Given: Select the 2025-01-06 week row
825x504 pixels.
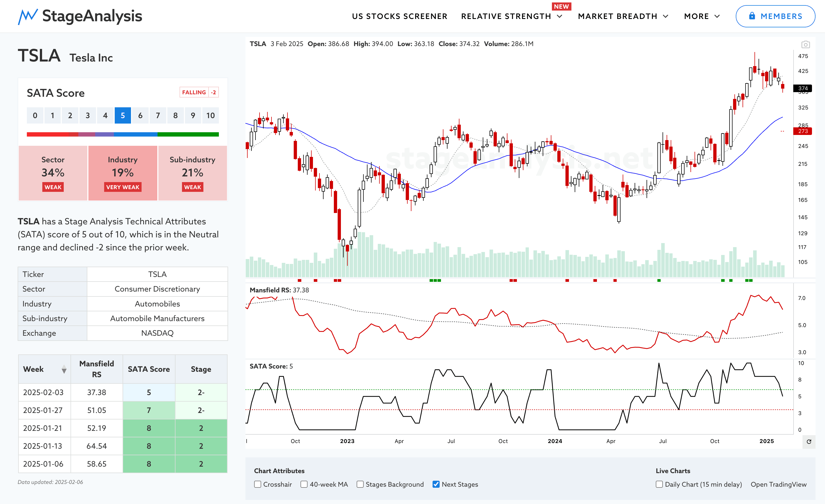Looking at the screenshot, I should [123, 464].
